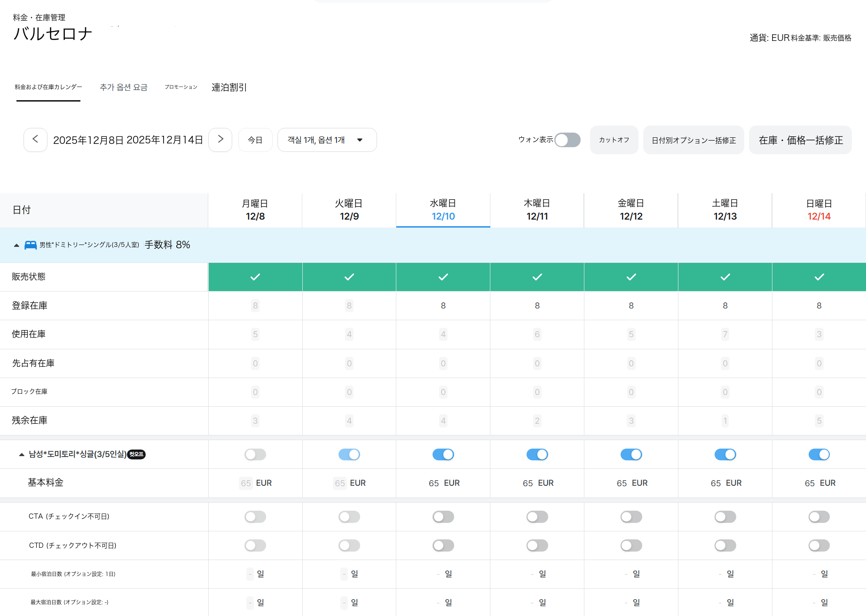Enable CTA check-in restriction for 12/8
866x616 pixels.
click(255, 517)
